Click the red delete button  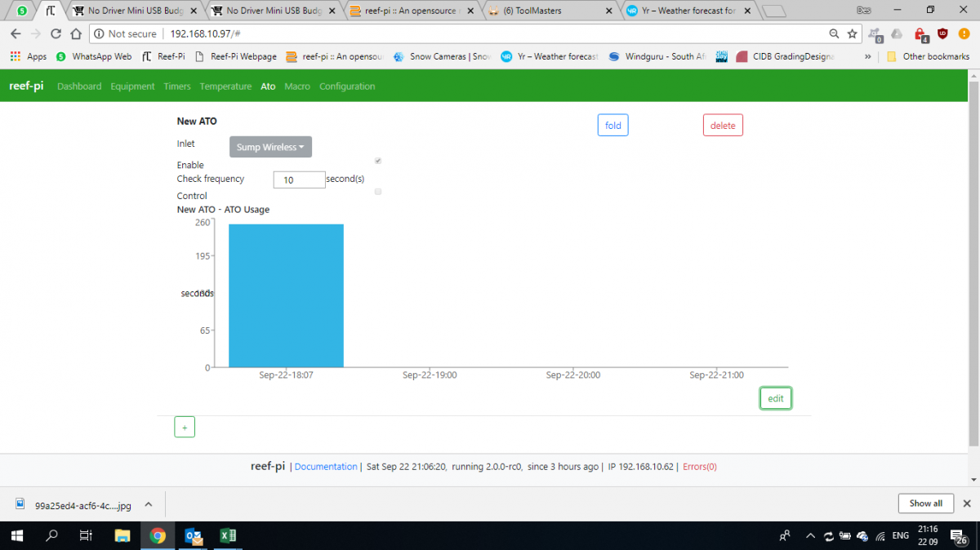pos(723,126)
